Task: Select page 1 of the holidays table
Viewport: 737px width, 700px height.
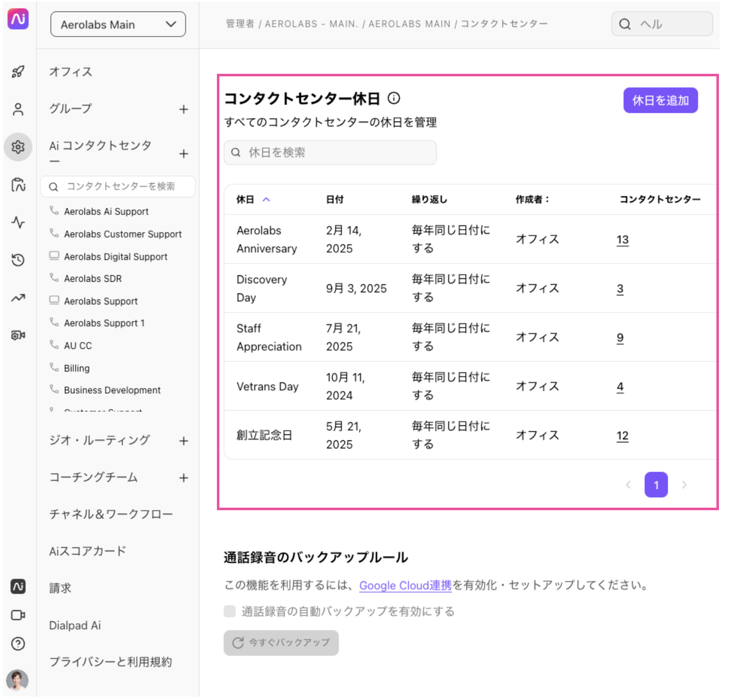Action: coord(656,485)
